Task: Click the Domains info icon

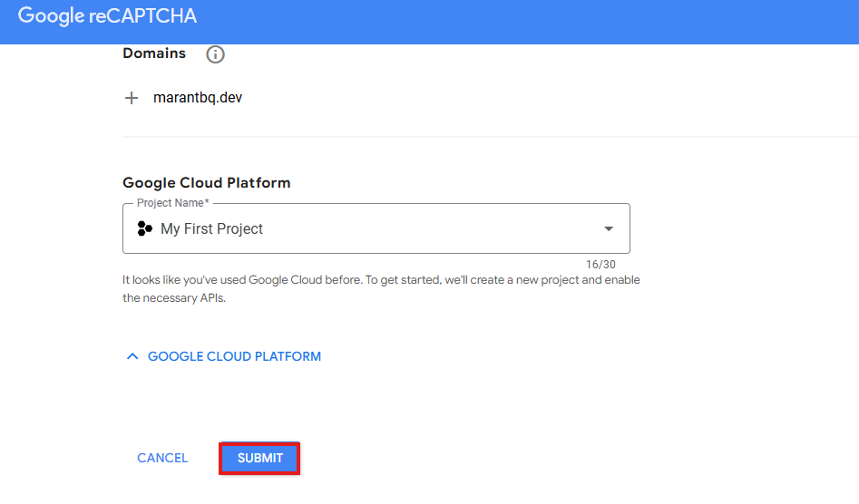Action: [x=215, y=54]
